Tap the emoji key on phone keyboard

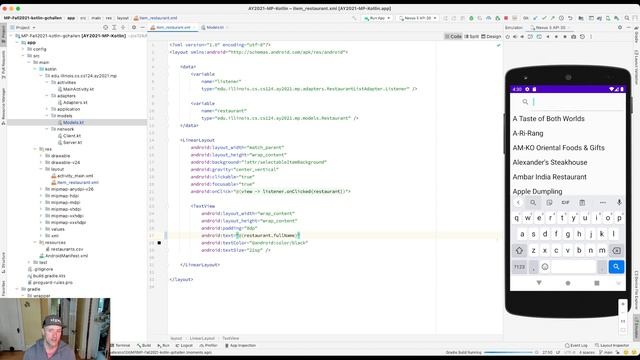tap(544, 267)
